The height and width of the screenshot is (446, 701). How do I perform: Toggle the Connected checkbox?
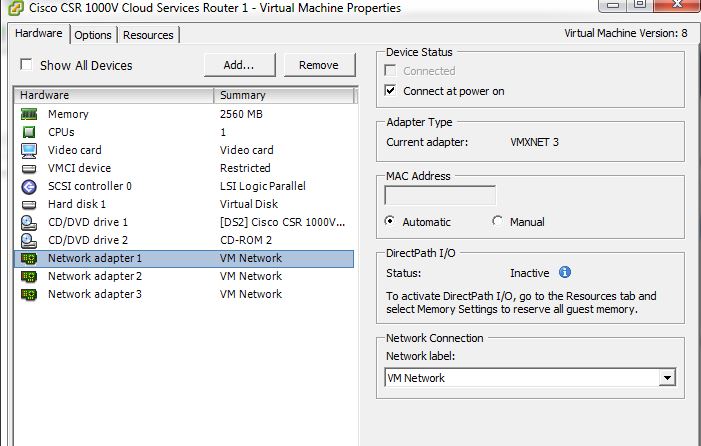[390, 70]
